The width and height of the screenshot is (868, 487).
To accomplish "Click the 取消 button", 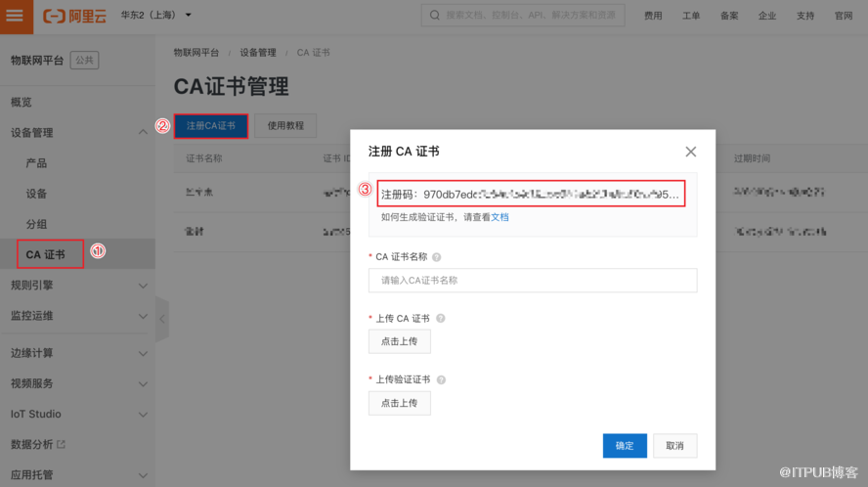I will pos(674,446).
